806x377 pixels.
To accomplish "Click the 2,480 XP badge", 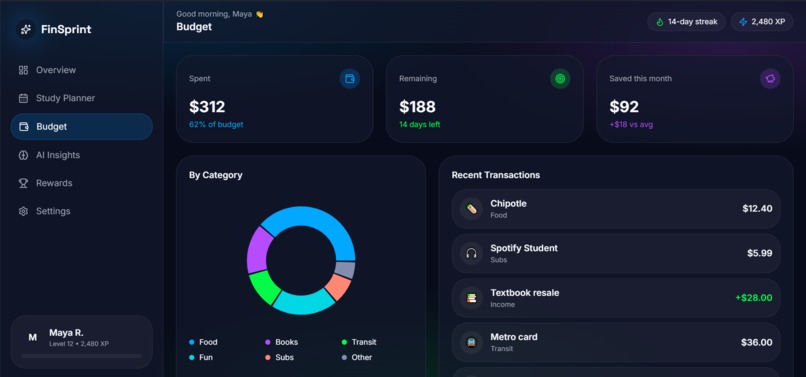I will pyautogui.click(x=762, y=22).
